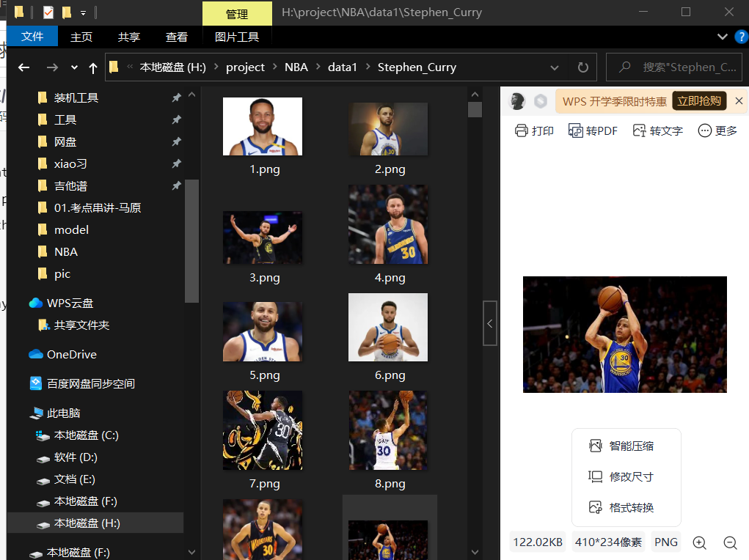Viewport: 749px width, 560px height.
Task: Open 共享文件夹 under WPS云盘
Action: click(x=81, y=325)
